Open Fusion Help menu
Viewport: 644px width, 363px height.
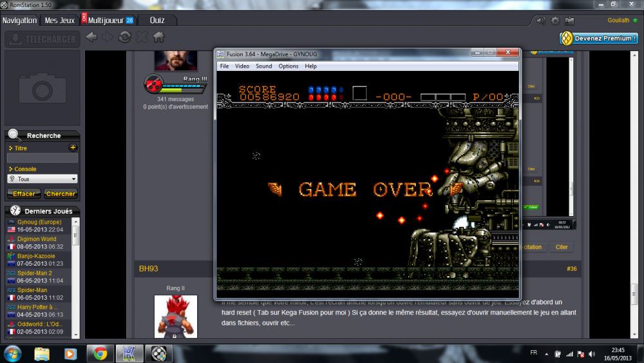310,66
